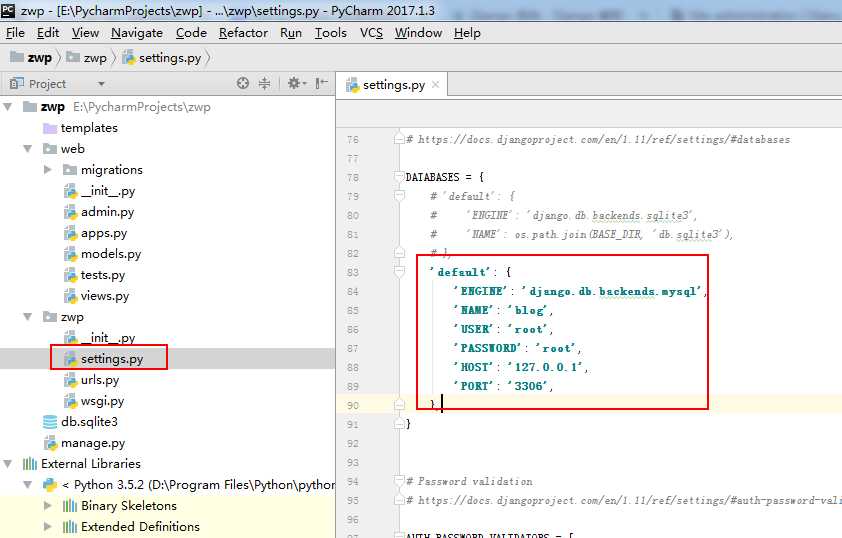The image size is (842, 538).
Task: Select admin.py in the tree
Action: coord(99,212)
